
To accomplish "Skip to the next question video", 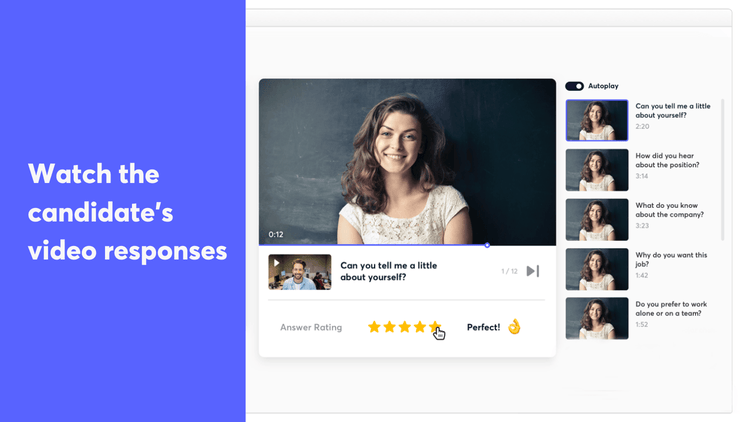I will 533,271.
